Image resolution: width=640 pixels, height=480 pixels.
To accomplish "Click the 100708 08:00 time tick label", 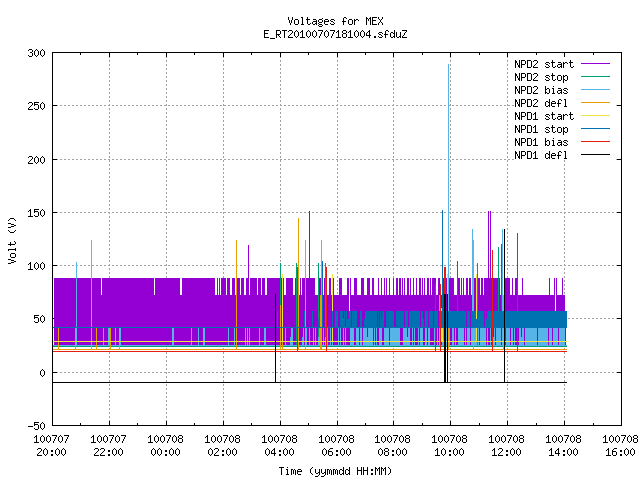I will pyautogui.click(x=392, y=446).
